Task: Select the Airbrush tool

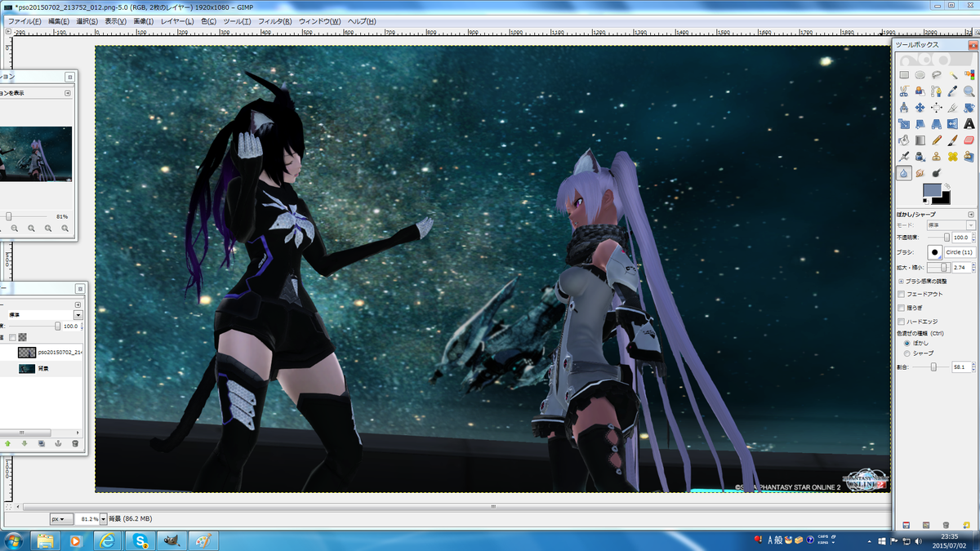Action: point(904,156)
